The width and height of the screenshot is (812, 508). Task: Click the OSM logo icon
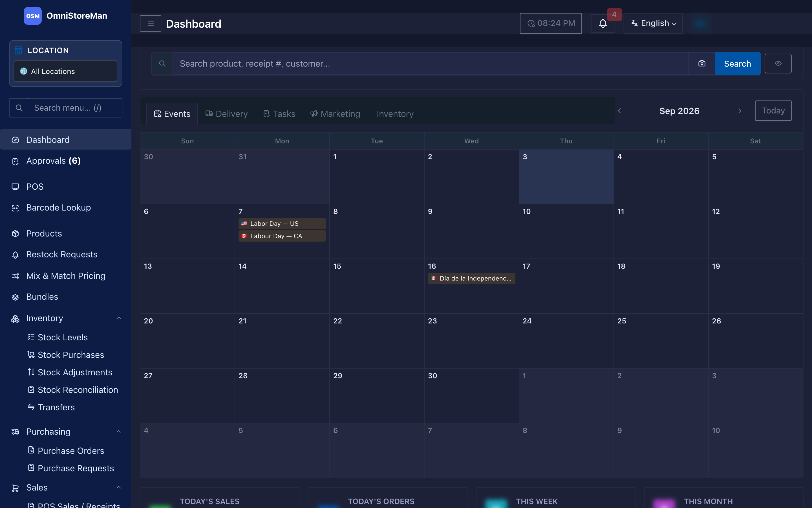32,16
